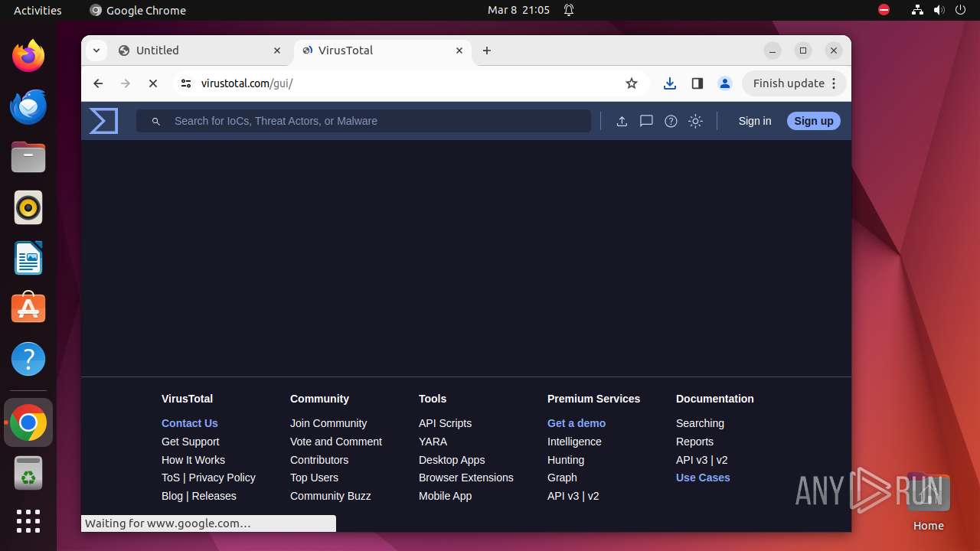980x551 pixels.
Task: Open the clock and calendar Mar 8 21:05
Action: coord(518,10)
